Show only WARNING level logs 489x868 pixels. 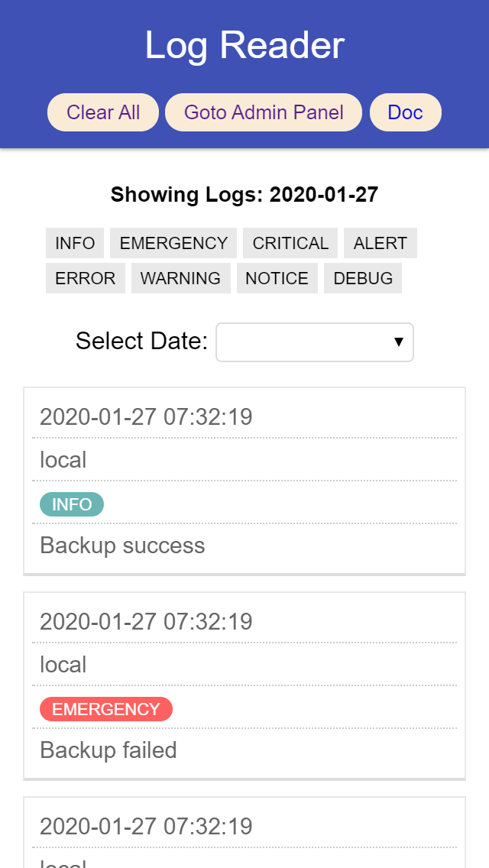[180, 278]
